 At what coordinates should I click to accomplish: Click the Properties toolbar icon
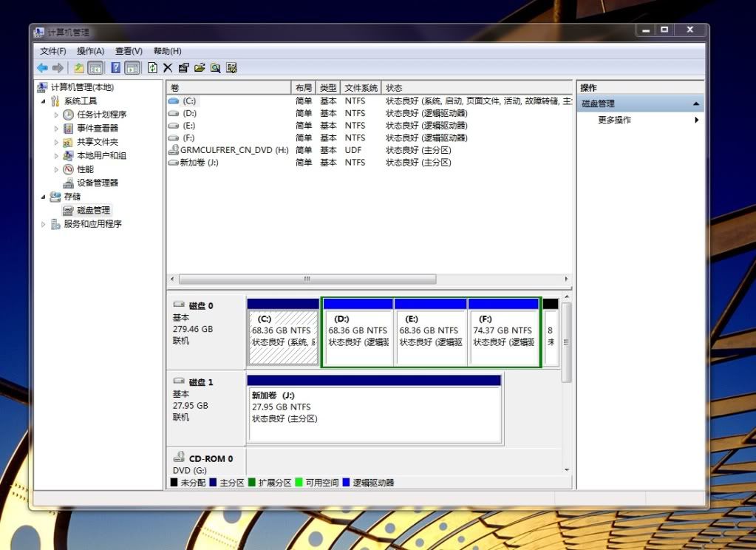[x=183, y=68]
